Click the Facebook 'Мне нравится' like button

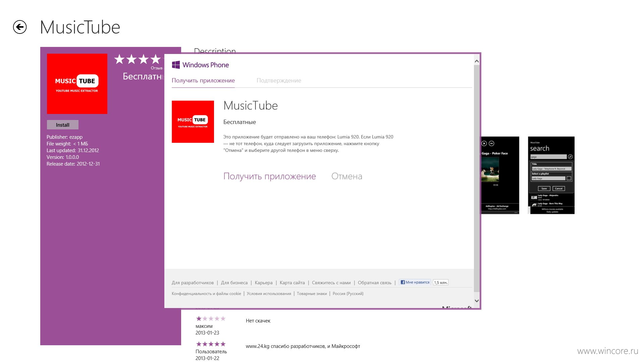415,282
